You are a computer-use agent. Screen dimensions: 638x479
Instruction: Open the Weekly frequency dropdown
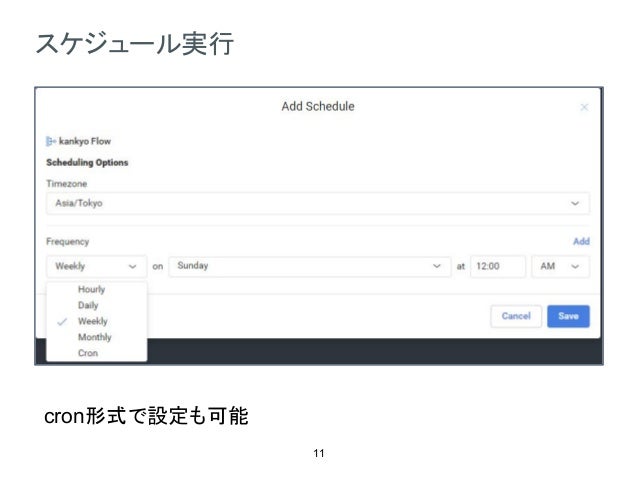point(96,266)
